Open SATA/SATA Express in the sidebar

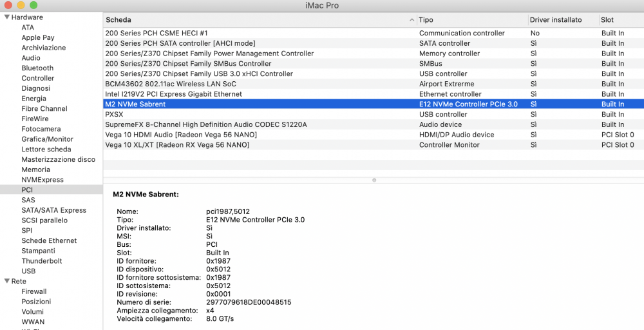[x=54, y=210]
